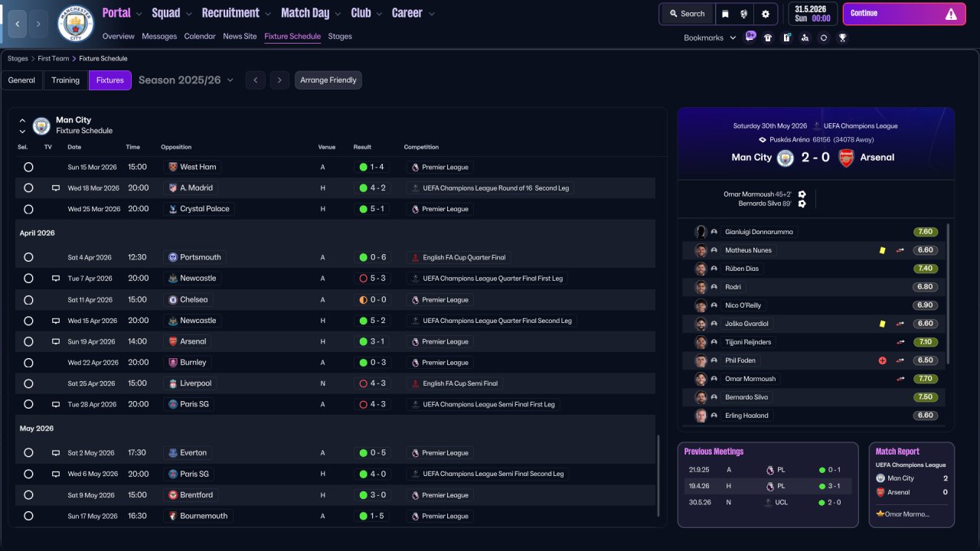Image resolution: width=980 pixels, height=551 pixels.
Task: Click the circular arrows transfer bookmark icon
Action: (824, 37)
